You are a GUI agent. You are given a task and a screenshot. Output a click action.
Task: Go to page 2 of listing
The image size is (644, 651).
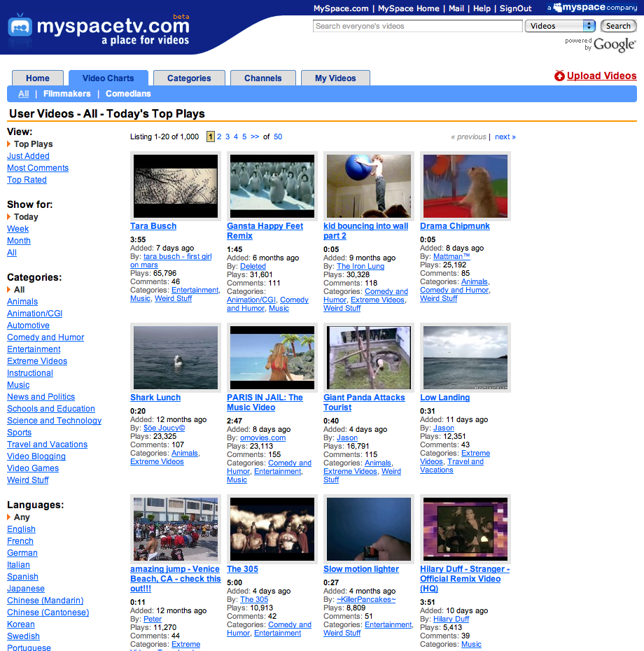point(219,136)
